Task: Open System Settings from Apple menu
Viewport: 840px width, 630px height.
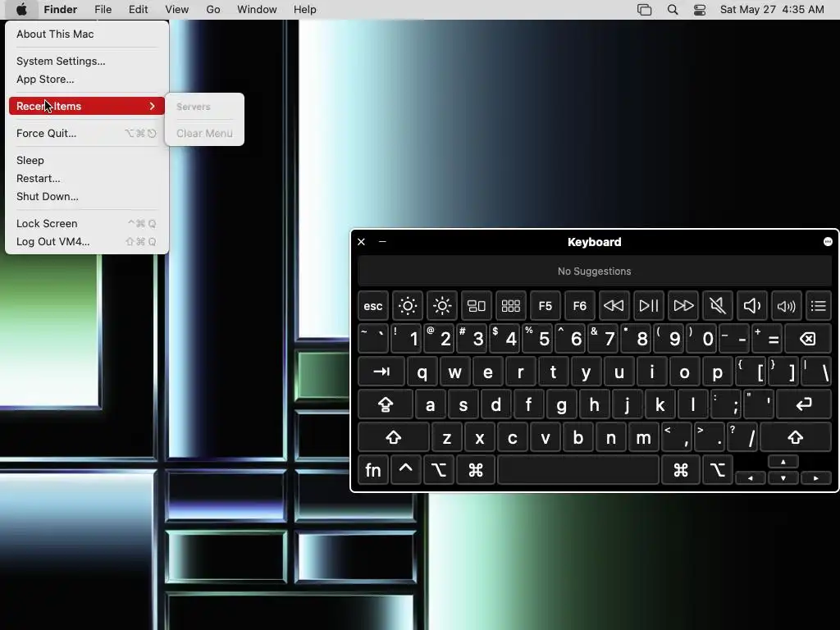Action: (87, 61)
